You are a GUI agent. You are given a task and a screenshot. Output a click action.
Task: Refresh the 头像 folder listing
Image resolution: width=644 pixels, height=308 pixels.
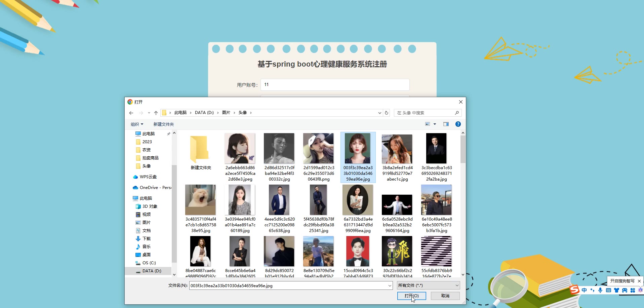click(x=387, y=113)
